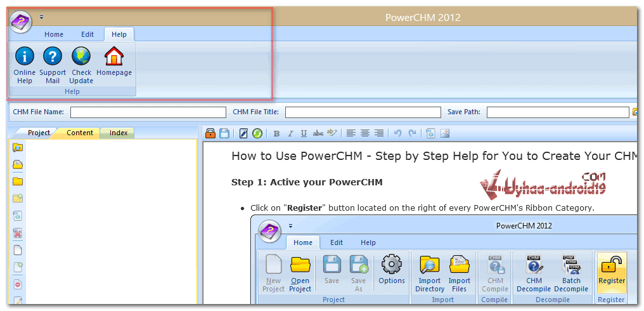Click the CHM File Name input field
The height and width of the screenshot is (311, 644).
(x=148, y=112)
